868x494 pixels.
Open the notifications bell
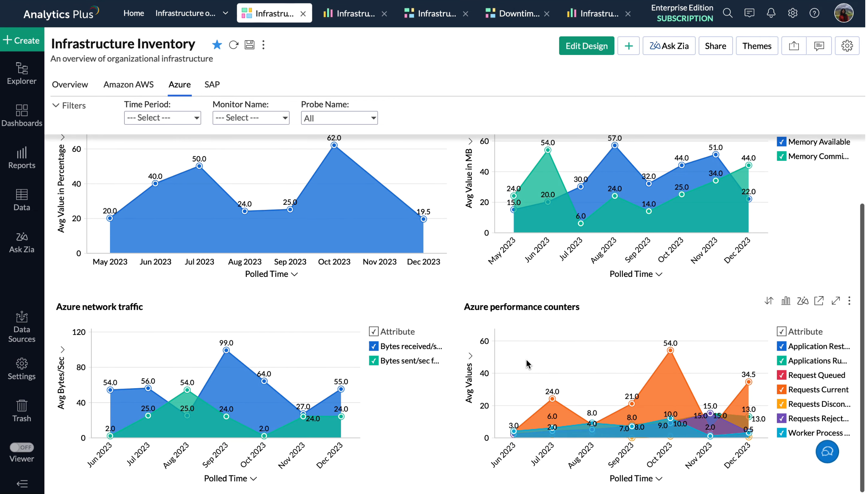[771, 13]
